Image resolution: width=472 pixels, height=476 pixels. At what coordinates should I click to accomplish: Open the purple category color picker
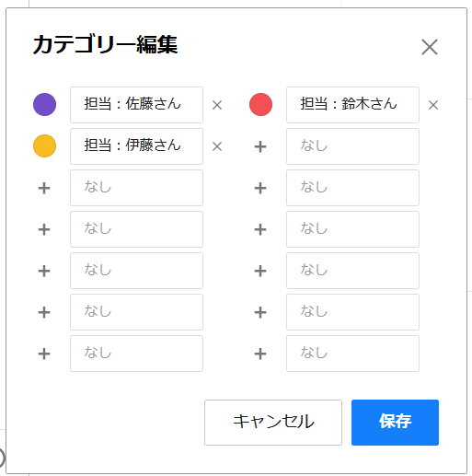(x=44, y=104)
